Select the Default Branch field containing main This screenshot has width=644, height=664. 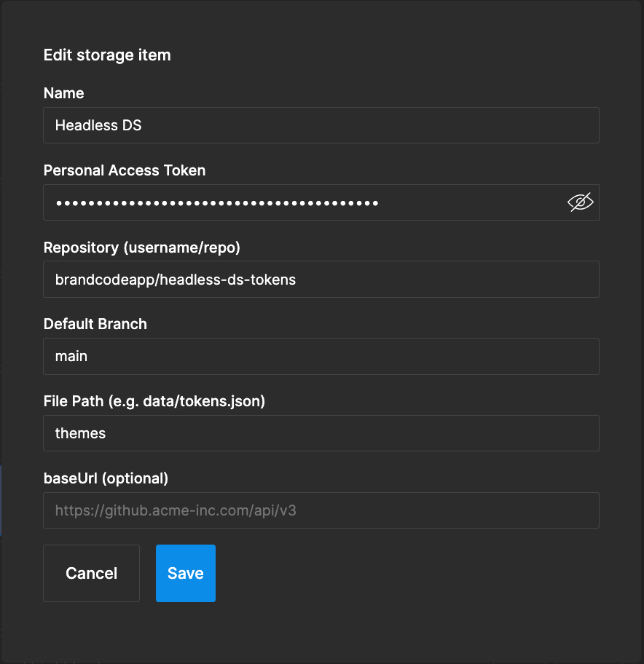point(321,356)
